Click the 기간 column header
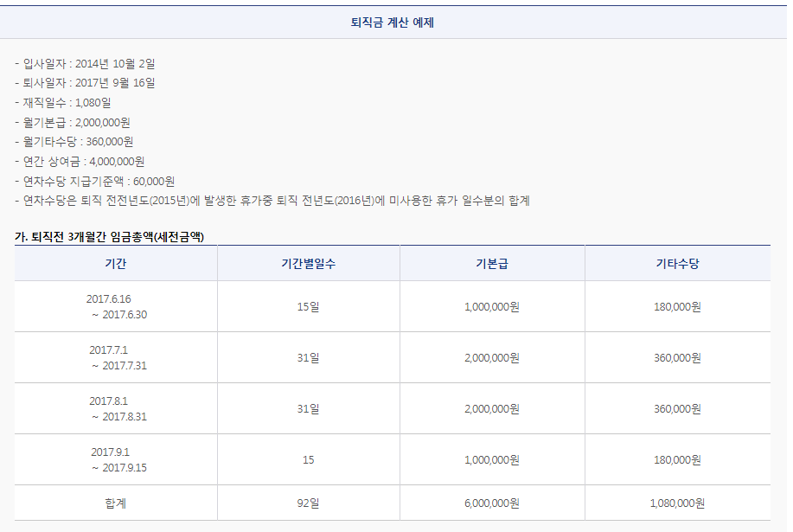 pyautogui.click(x=116, y=264)
